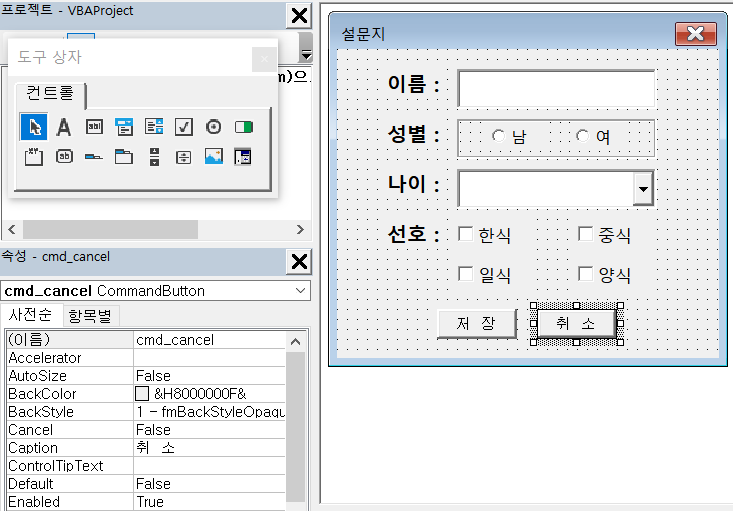Select the Frame control tool

(34, 157)
